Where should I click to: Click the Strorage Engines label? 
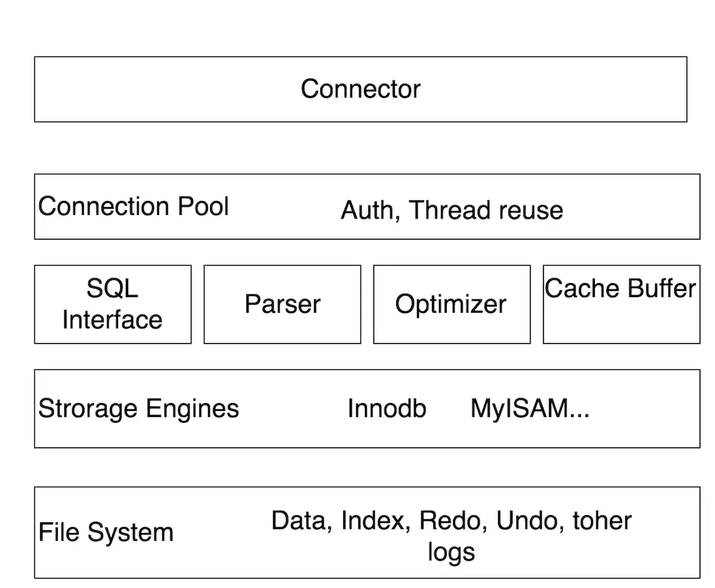pos(139,409)
